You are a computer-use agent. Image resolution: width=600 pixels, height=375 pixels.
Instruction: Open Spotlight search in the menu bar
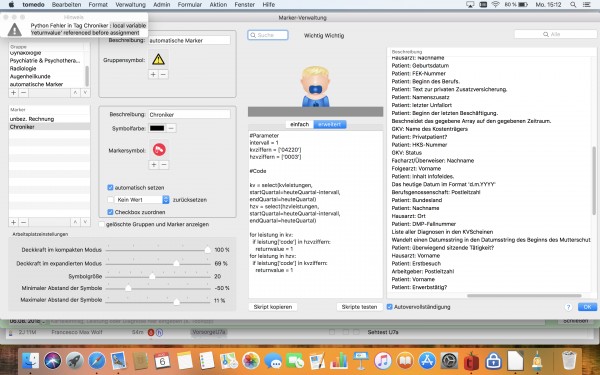pyautogui.click(x=573, y=5)
